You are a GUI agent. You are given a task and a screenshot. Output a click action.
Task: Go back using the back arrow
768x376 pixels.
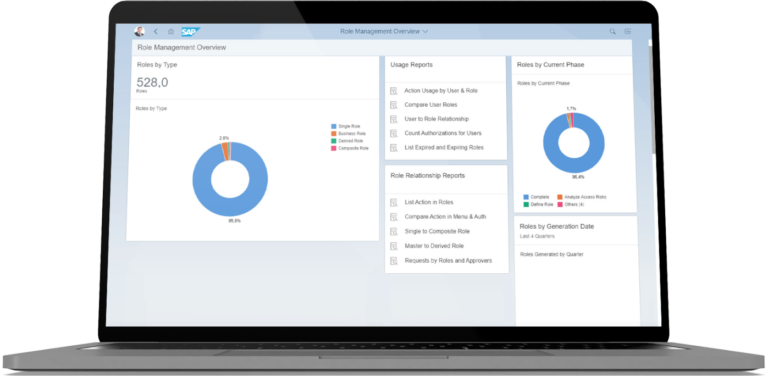(156, 31)
